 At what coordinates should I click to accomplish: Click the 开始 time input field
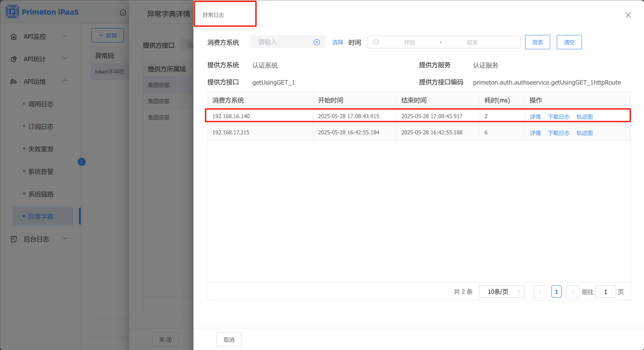[409, 42]
